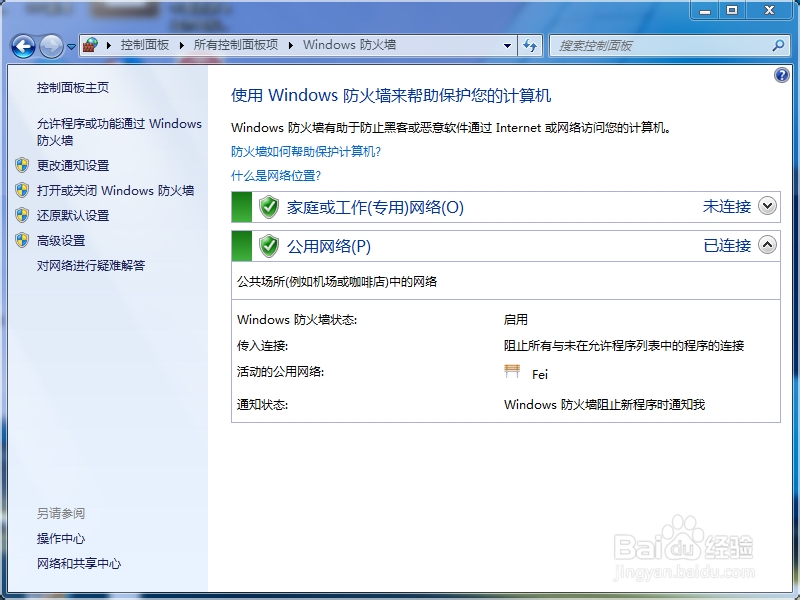The width and height of the screenshot is (800, 600).
Task: Open 还原默认设置 link
Action: click(72, 215)
